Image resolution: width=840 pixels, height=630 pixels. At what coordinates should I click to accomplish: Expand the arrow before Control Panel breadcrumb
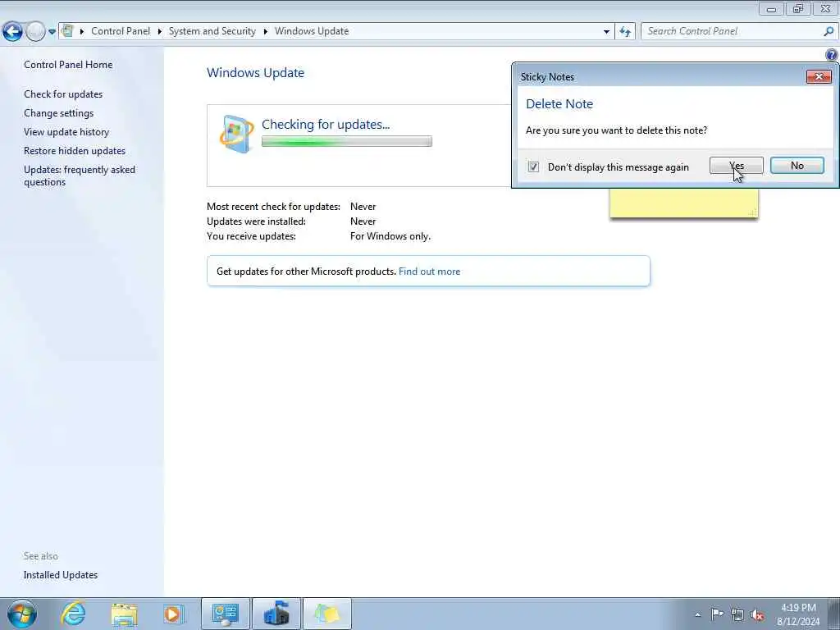tap(82, 32)
